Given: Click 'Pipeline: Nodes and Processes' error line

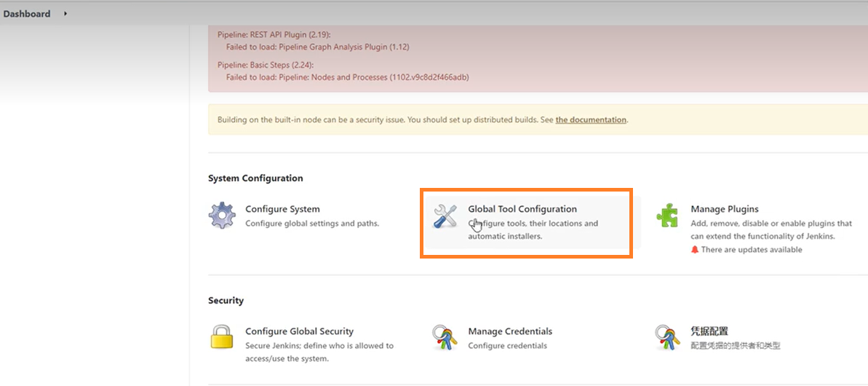Looking at the screenshot, I should click(x=348, y=77).
